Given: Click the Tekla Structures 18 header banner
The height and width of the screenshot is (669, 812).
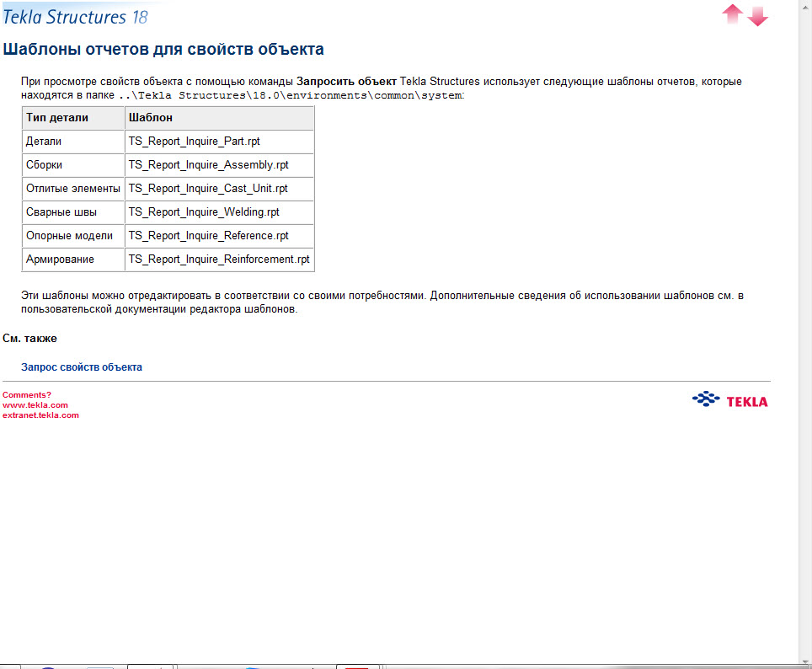Looking at the screenshot, I should click(x=75, y=17).
